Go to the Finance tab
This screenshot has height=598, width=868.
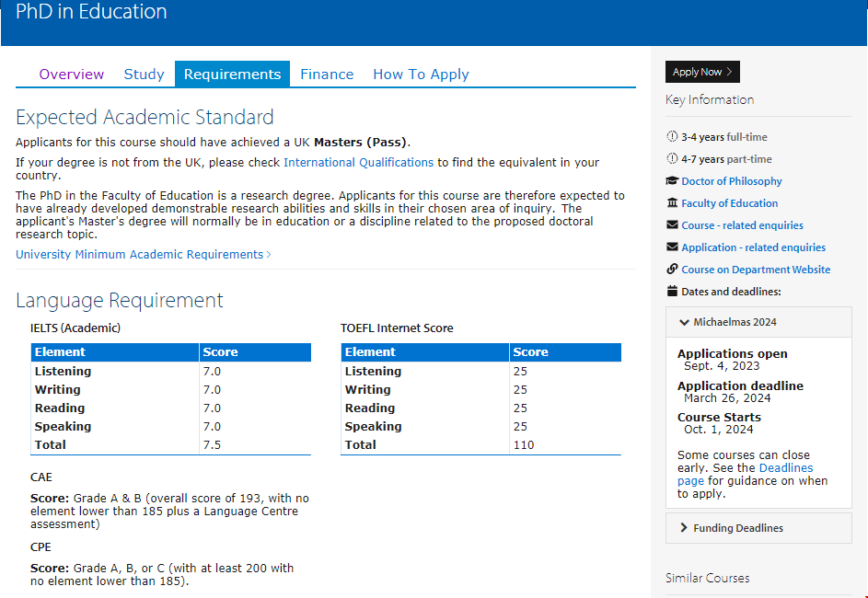(x=327, y=75)
